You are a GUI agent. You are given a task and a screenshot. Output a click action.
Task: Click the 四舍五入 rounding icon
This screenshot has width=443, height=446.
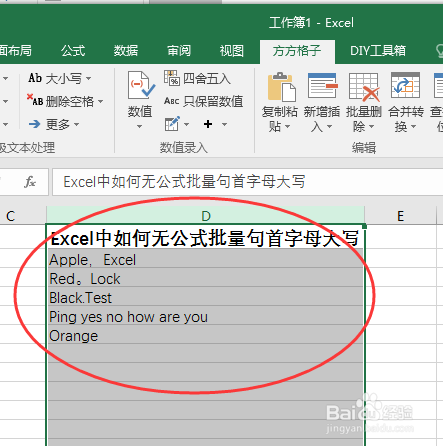(x=172, y=78)
